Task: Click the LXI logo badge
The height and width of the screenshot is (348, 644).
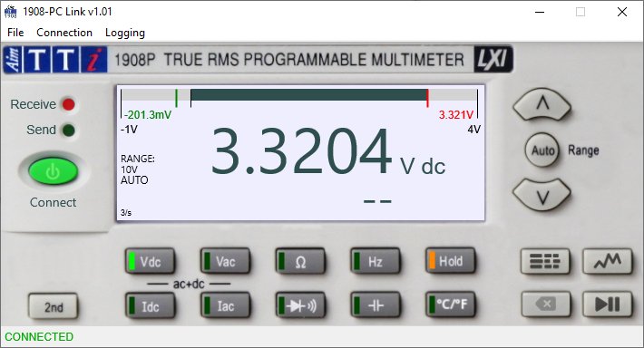Action: coord(493,60)
